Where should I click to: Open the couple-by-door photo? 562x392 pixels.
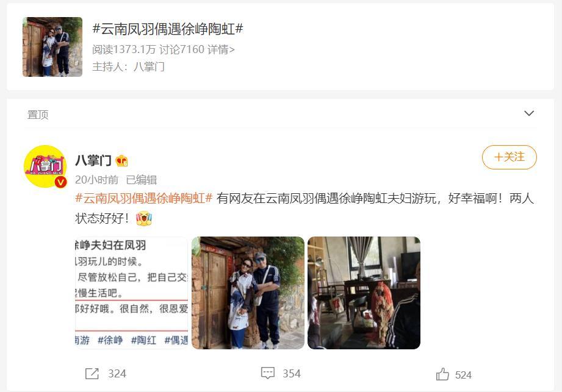(x=248, y=293)
